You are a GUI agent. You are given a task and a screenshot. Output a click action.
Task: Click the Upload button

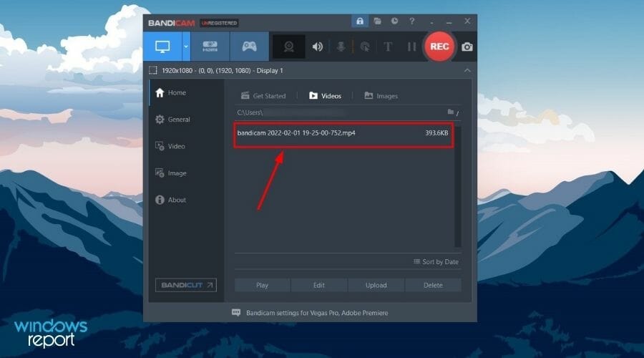click(376, 285)
